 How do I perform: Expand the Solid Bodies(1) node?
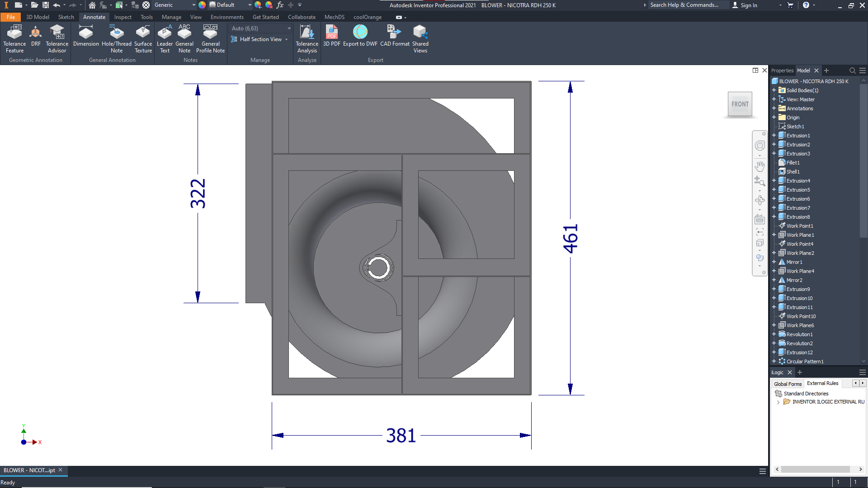tap(774, 90)
